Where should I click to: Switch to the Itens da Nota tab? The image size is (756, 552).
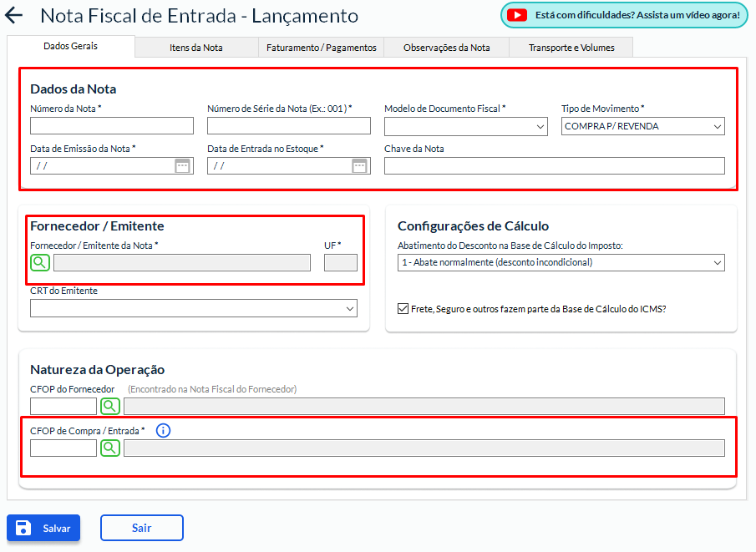click(x=196, y=48)
